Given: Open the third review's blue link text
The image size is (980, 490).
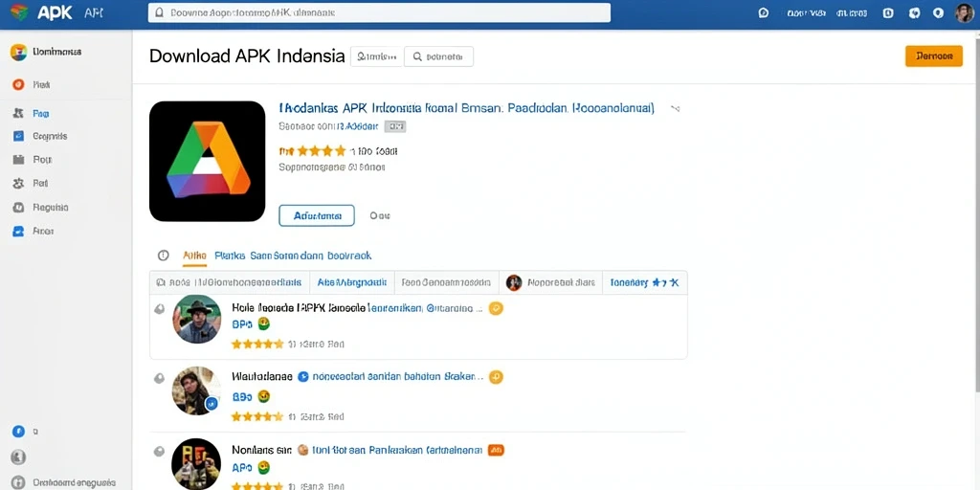Looking at the screenshot, I should (397, 450).
